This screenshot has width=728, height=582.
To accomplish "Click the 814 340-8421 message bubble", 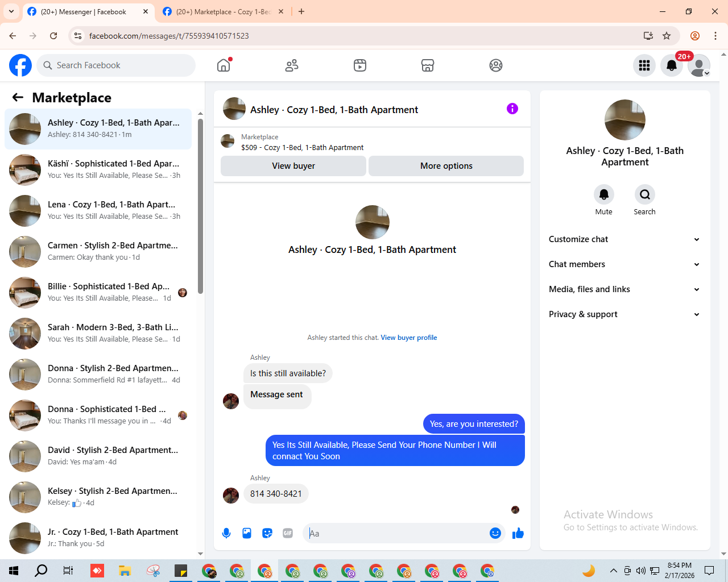I will pyautogui.click(x=276, y=493).
